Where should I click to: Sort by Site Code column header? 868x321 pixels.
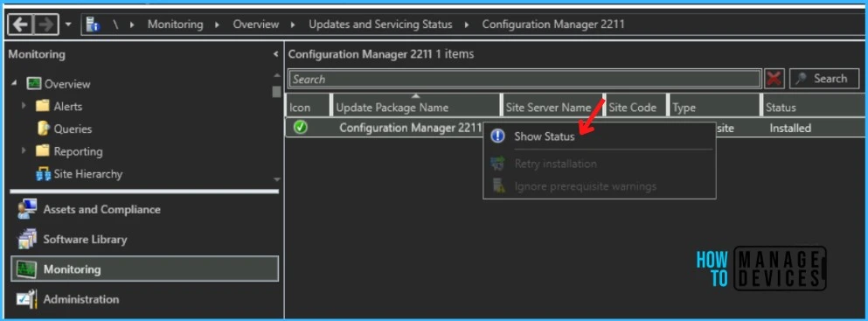[635, 105]
